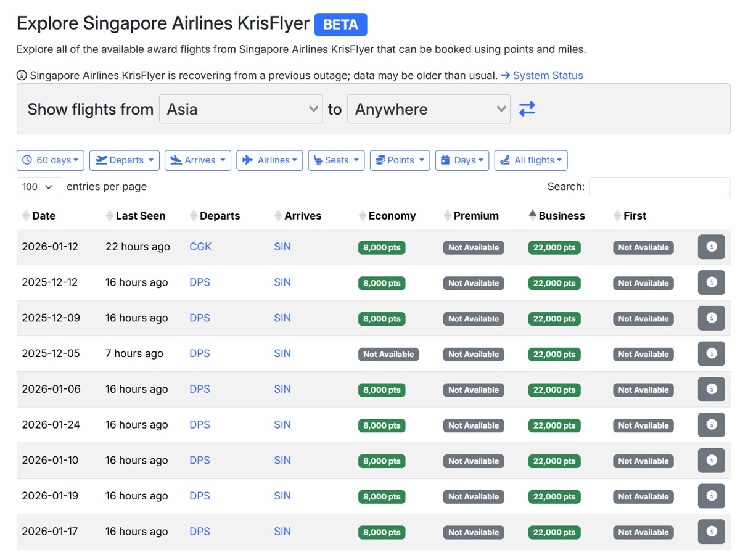
Task: Open info icon for 2026-01-12 CGK flight
Action: click(711, 247)
